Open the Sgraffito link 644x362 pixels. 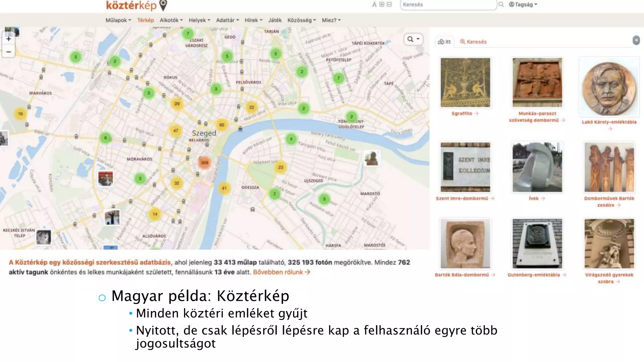coord(465,113)
